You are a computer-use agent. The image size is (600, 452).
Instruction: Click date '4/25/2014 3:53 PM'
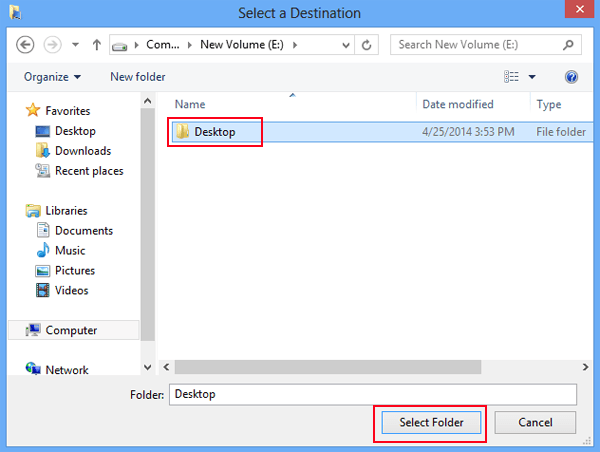468,132
